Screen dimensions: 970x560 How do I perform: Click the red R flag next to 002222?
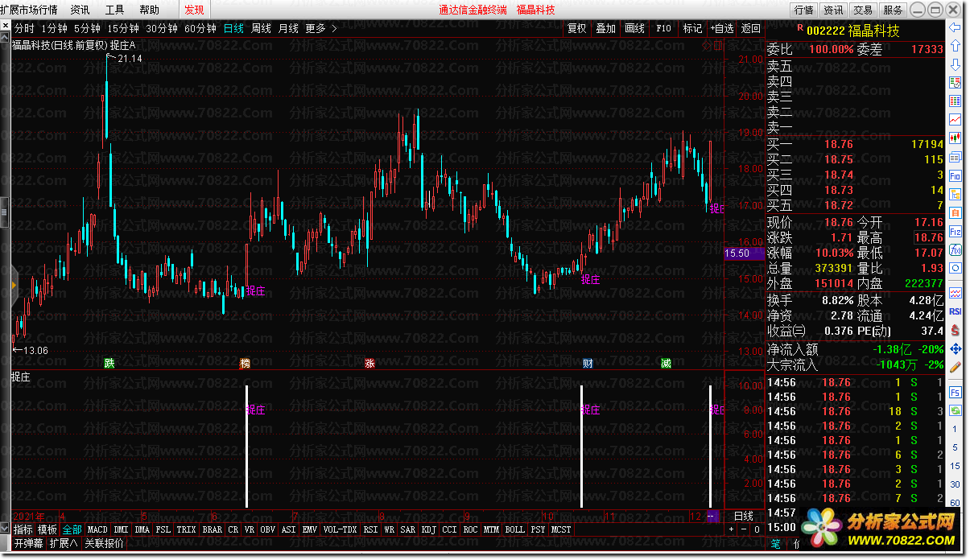click(799, 27)
